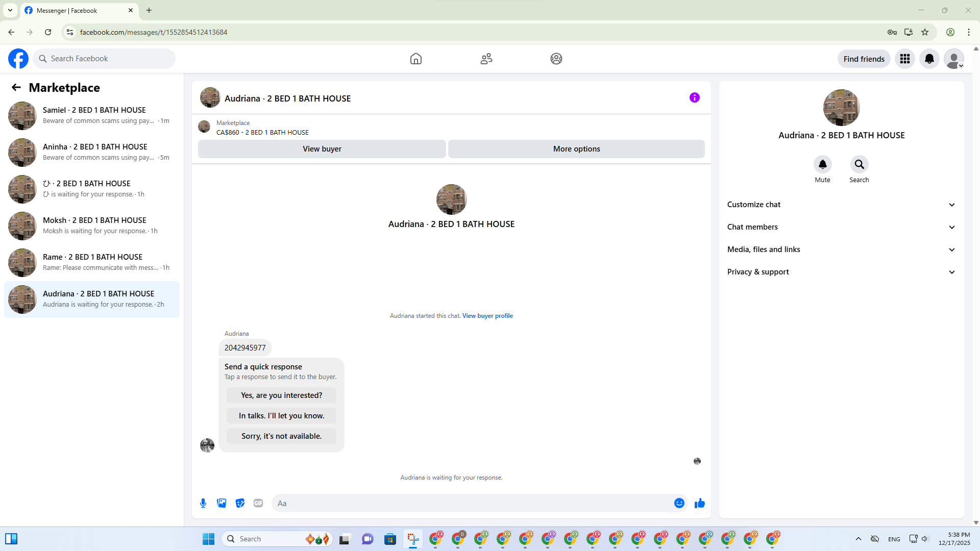Screen dimensions: 980x551
Task: Mute this conversation with the bell
Action: pos(822,164)
